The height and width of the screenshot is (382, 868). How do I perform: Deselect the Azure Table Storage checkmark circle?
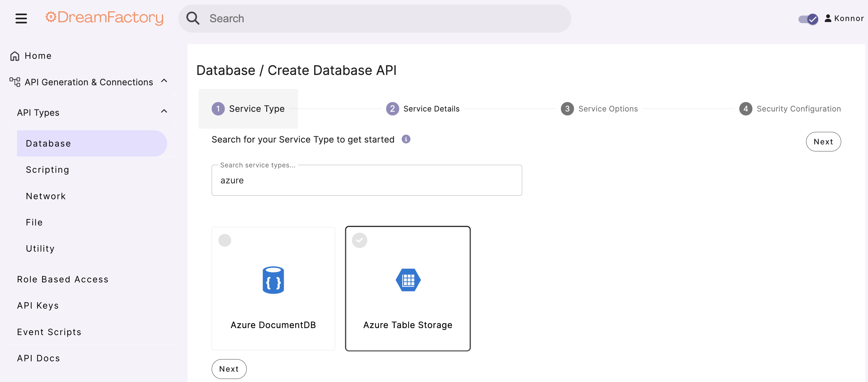coord(359,240)
